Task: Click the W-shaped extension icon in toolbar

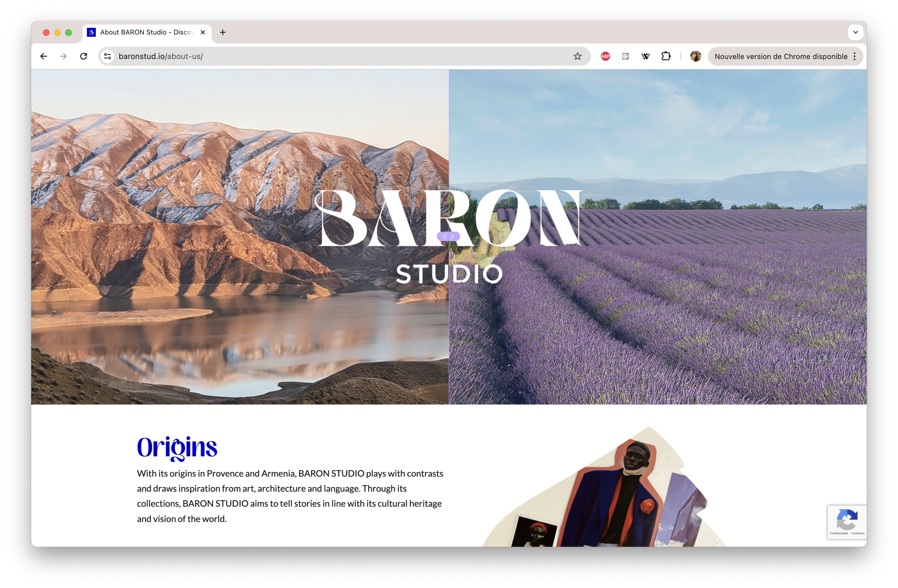Action: click(x=646, y=56)
